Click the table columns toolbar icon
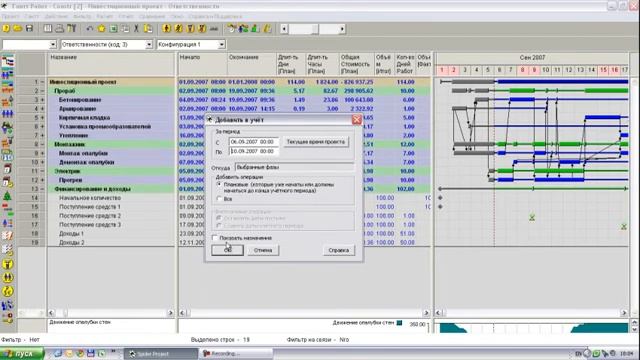This screenshot has height=360, width=640. click(48, 29)
